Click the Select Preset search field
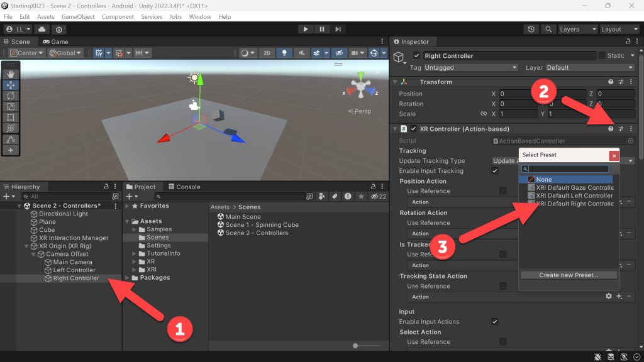The height and width of the screenshot is (362, 644). 565,169
